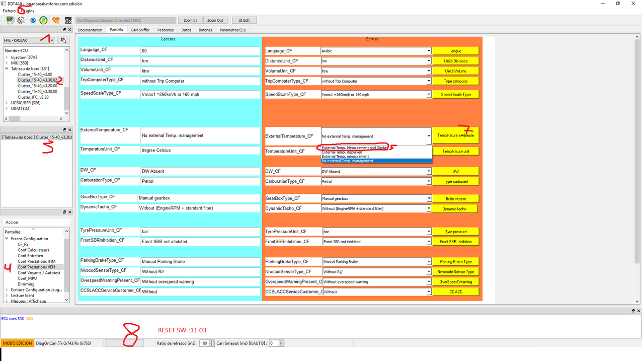Switch to the Documentation tab
644x361 pixels.
[90, 30]
